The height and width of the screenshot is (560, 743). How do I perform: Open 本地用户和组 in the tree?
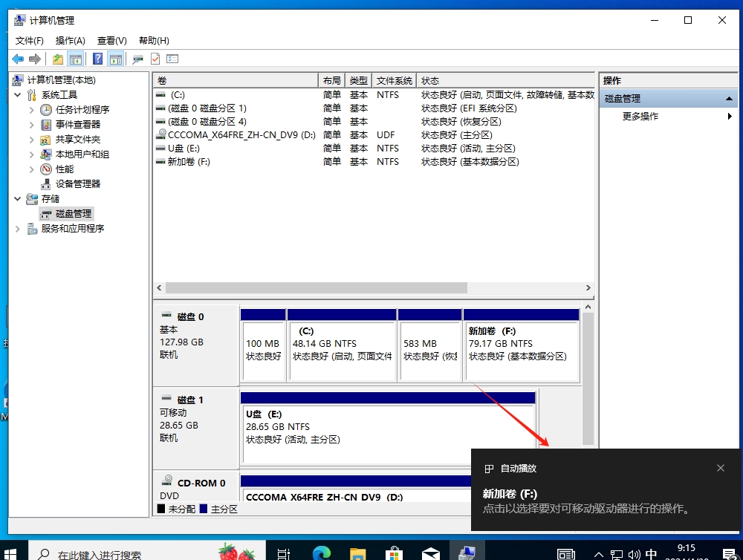pos(82,154)
